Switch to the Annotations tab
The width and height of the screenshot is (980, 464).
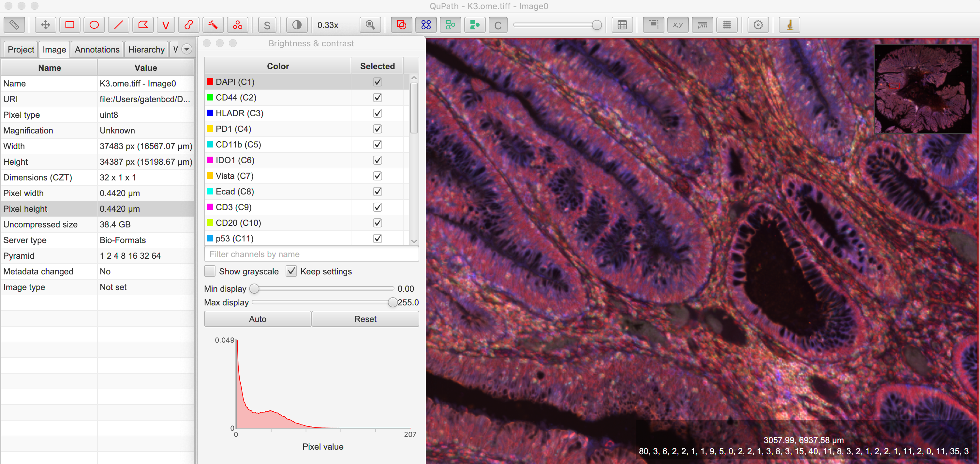pos(97,50)
